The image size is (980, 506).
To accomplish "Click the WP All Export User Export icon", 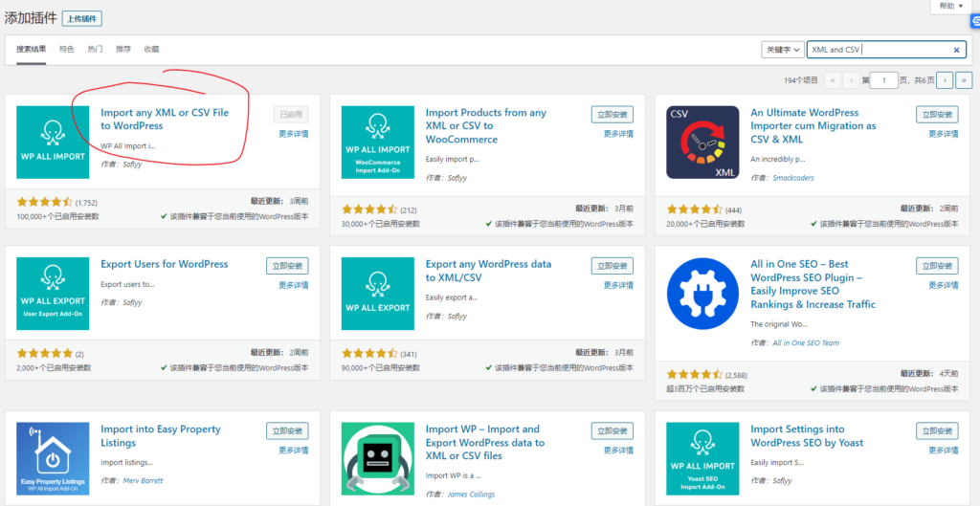I will pos(53,294).
